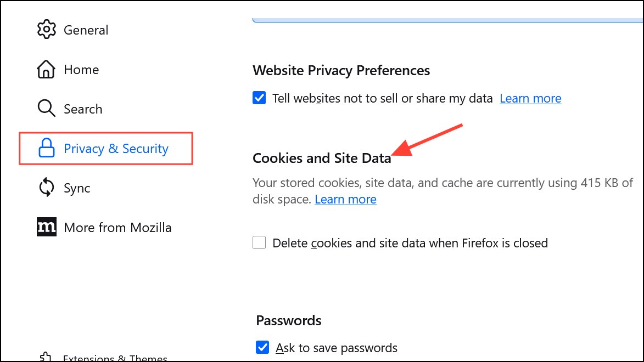Uncheck Tell websites not to sell data
The image size is (644, 362).
259,98
